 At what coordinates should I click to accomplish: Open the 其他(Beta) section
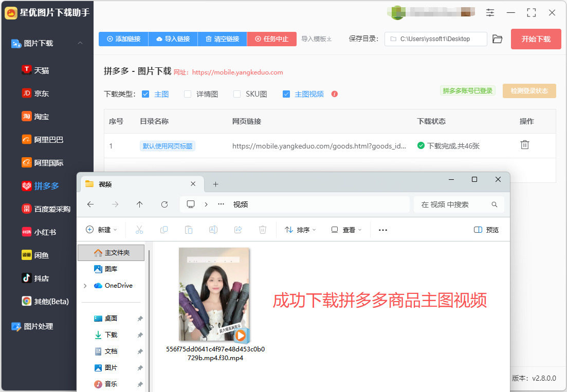coord(46,301)
